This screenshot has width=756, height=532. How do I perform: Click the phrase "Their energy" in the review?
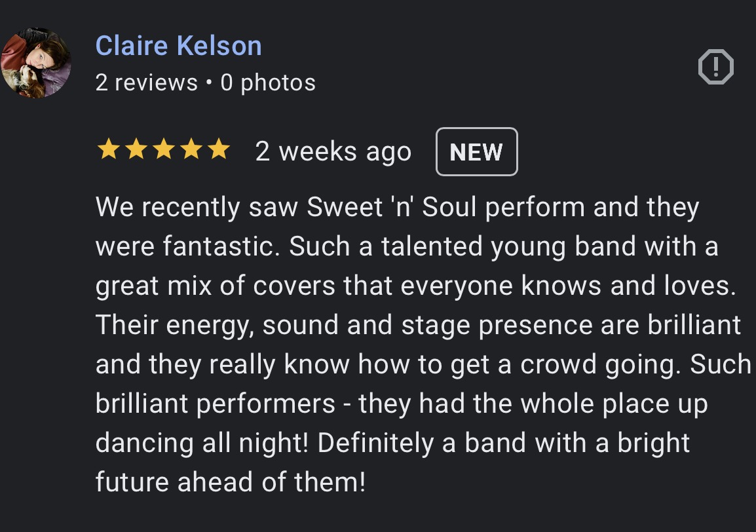pyautogui.click(x=174, y=326)
